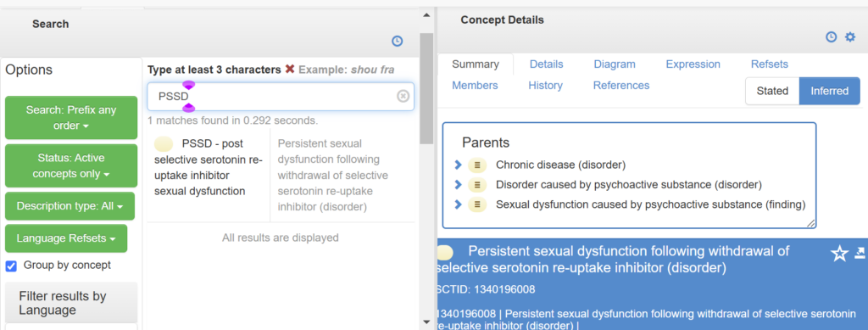Open Concept Details settings gear
Viewport: 868px width, 330px height.
coord(849,37)
